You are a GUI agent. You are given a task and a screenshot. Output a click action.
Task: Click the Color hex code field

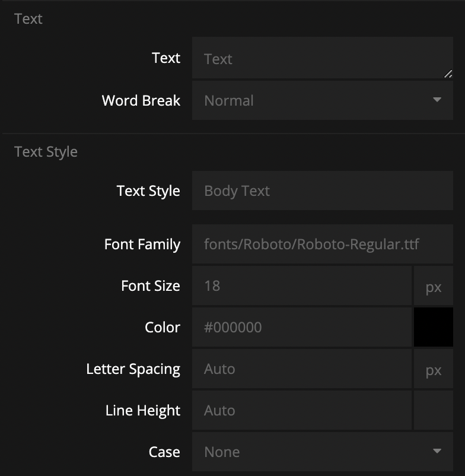(x=301, y=327)
